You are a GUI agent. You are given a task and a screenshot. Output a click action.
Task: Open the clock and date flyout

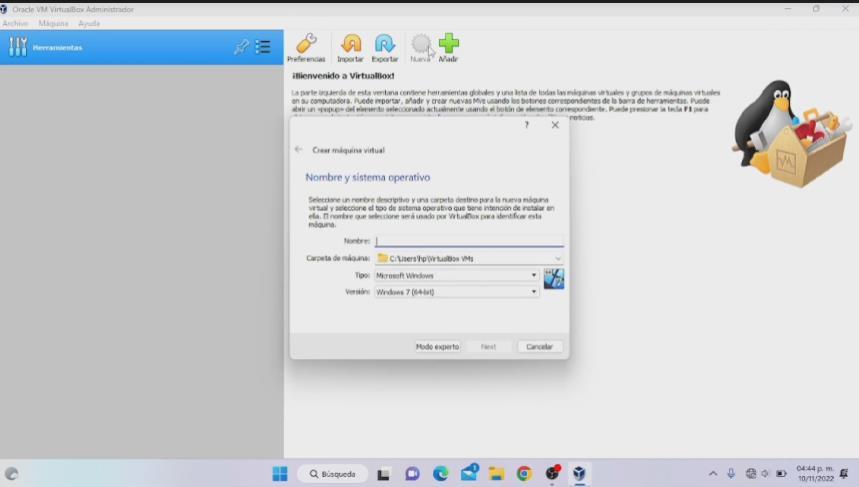click(x=815, y=474)
